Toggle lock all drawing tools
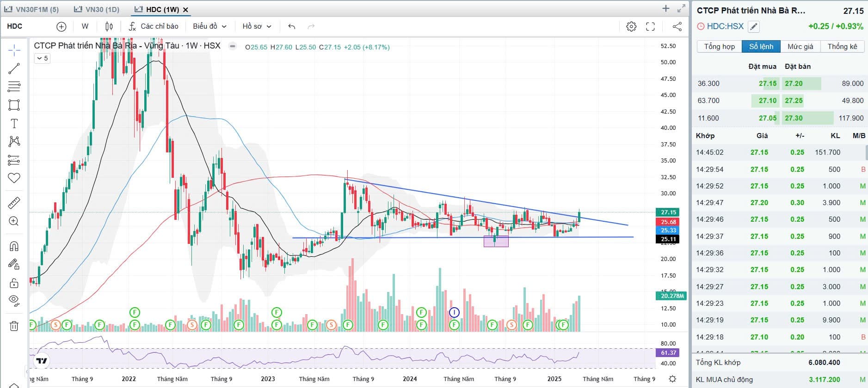 tap(14, 283)
